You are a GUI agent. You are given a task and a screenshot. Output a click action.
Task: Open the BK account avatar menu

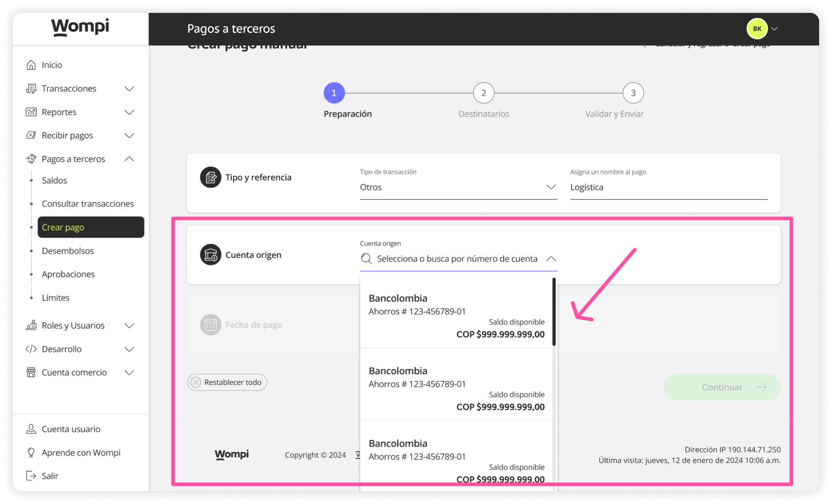[757, 28]
